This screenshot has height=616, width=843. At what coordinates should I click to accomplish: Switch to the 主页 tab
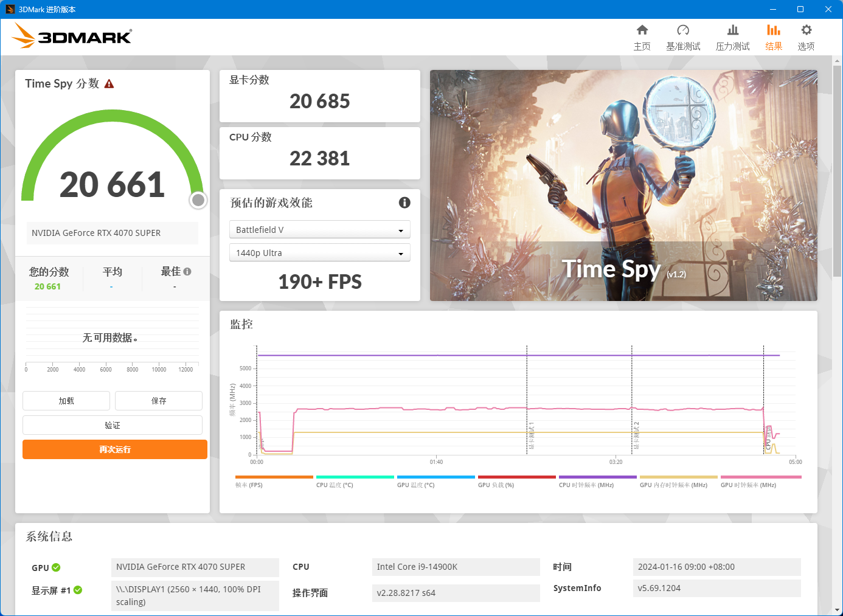[642, 30]
